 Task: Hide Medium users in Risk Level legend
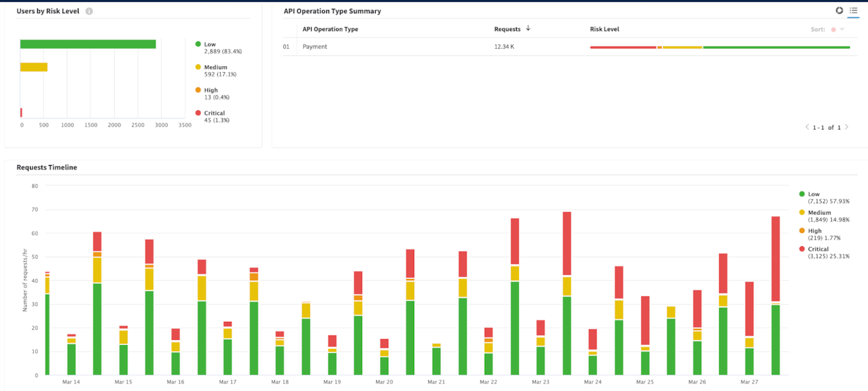[x=215, y=67]
